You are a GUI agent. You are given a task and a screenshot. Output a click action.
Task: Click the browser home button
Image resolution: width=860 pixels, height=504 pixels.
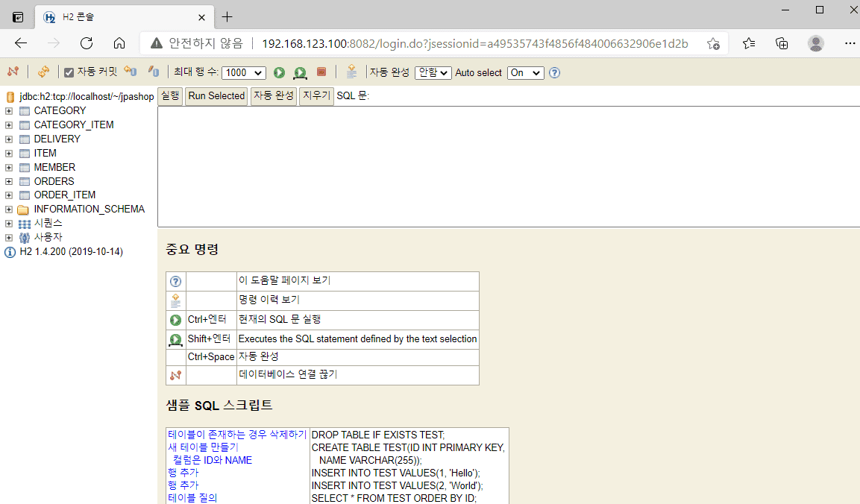click(119, 43)
